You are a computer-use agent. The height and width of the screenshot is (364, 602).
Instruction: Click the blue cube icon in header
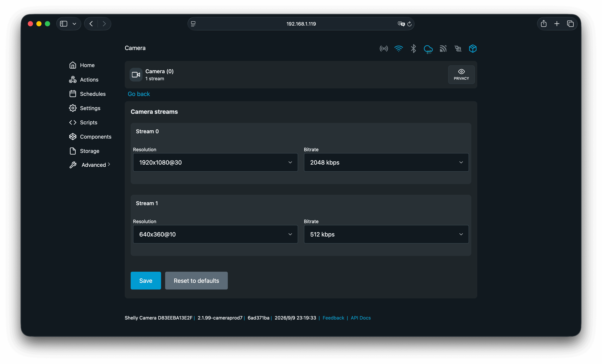[x=473, y=49]
